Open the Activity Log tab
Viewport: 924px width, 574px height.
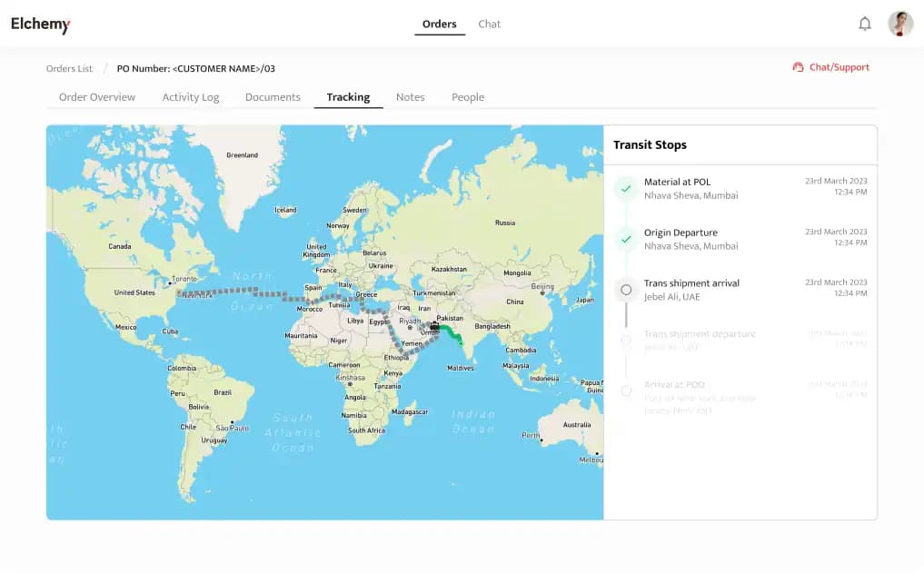click(x=191, y=97)
